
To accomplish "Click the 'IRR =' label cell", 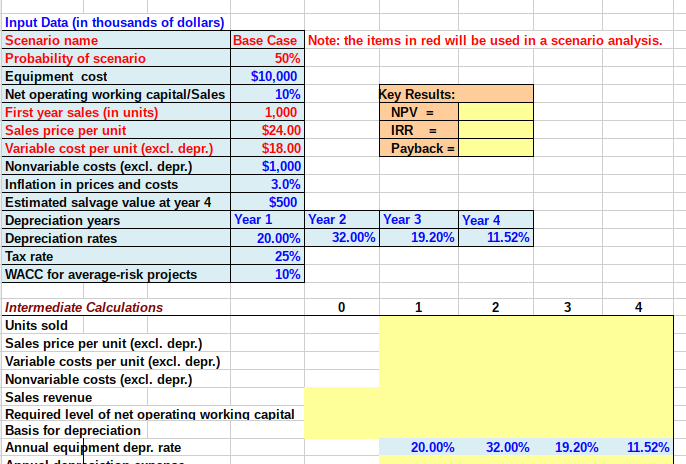I will coord(419,130).
